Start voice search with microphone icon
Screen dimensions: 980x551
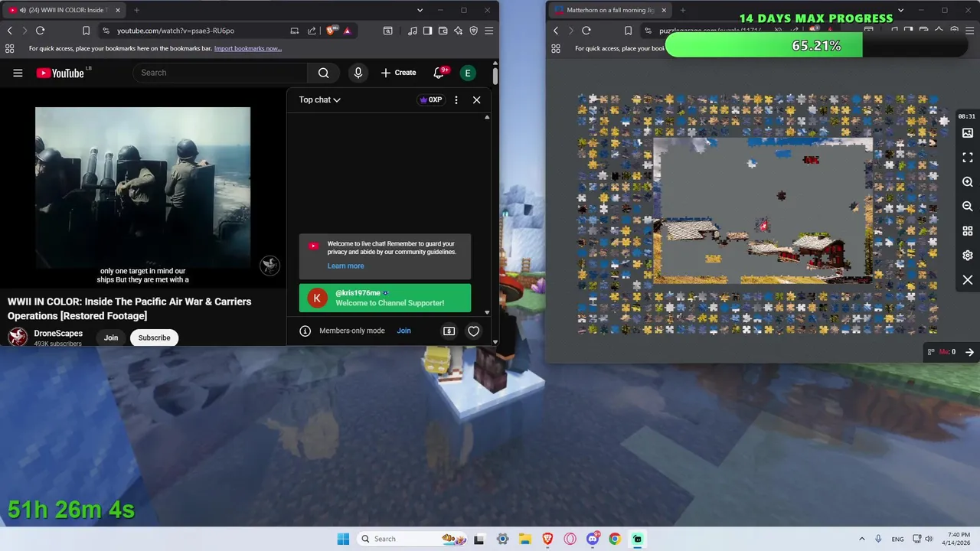pos(358,73)
